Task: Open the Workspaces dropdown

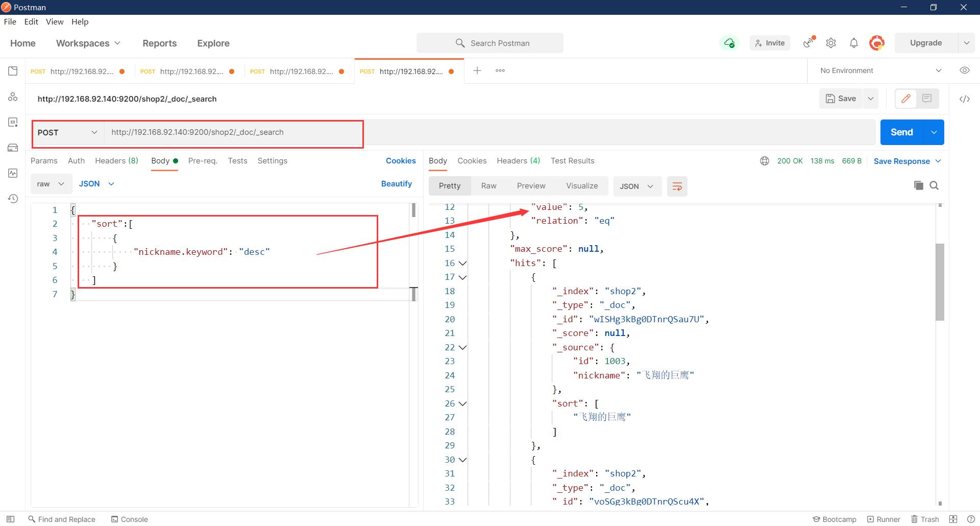Action: click(88, 43)
